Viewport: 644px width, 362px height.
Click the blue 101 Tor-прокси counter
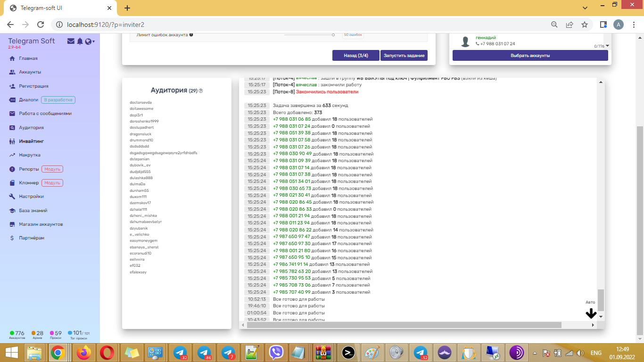(x=79, y=335)
